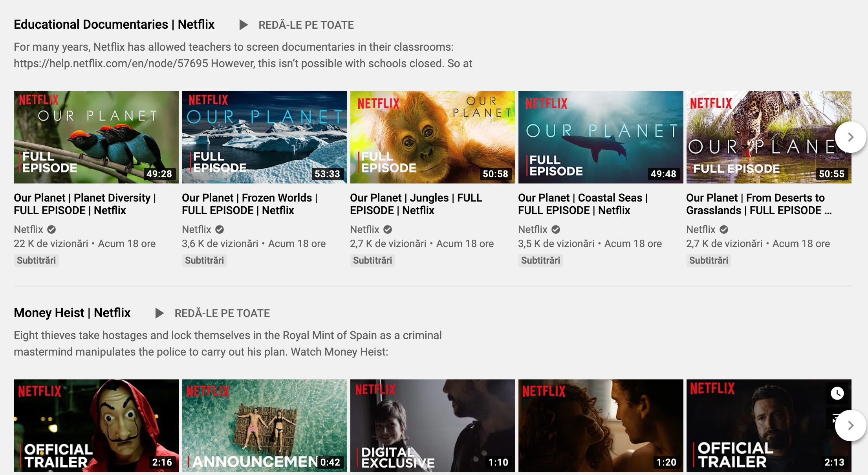Viewport: 868px width, 475px height.
Task: Open Official Trailer 2:13 thumbnail
Action: click(769, 425)
